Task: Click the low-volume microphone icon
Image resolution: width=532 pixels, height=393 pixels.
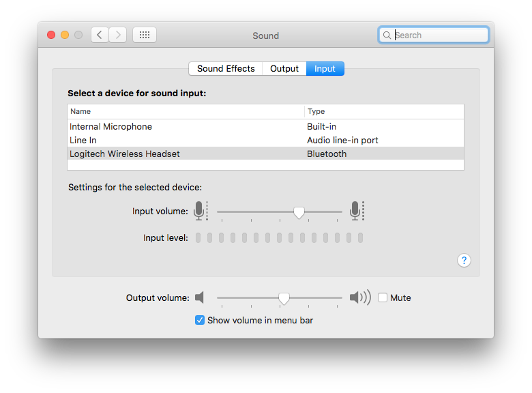Action: pyautogui.click(x=199, y=211)
